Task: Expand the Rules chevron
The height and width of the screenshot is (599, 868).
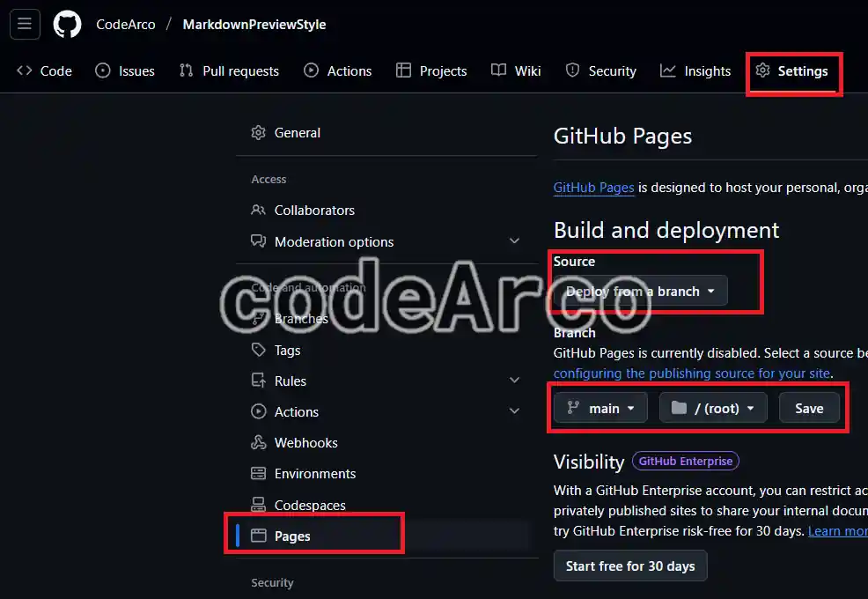Action: [x=515, y=381]
